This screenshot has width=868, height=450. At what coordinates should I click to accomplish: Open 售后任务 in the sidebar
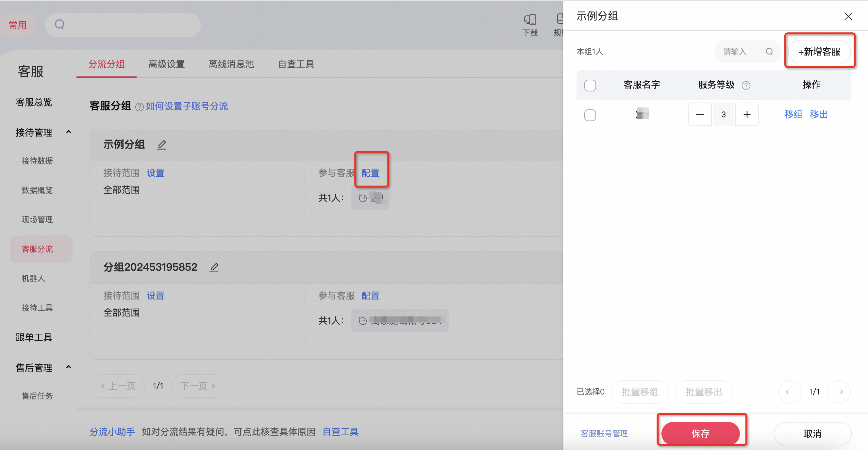click(37, 396)
